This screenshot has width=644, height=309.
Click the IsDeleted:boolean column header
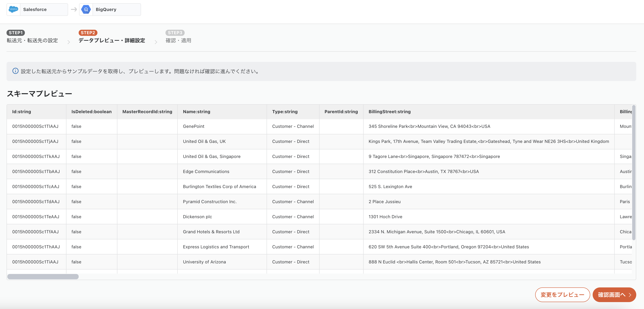91,112
